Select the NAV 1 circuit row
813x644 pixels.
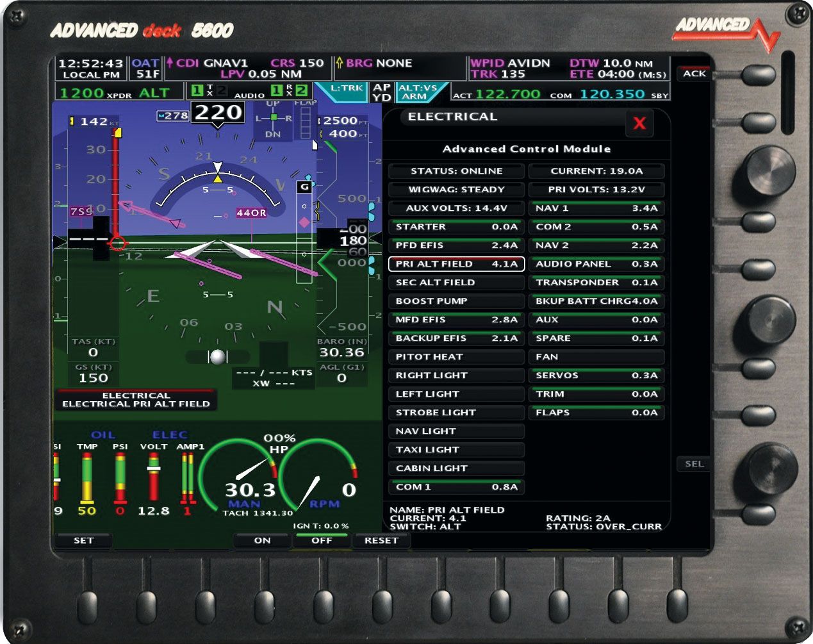point(596,208)
